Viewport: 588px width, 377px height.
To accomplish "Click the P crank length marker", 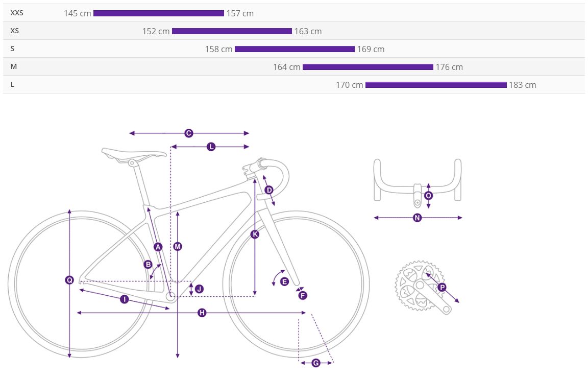I will (x=442, y=288).
